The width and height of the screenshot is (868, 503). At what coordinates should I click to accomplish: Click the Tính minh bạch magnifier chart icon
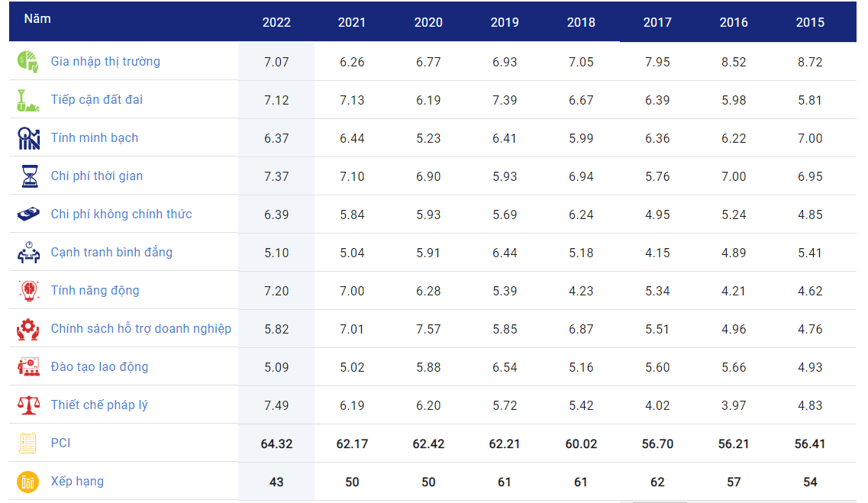[28, 138]
